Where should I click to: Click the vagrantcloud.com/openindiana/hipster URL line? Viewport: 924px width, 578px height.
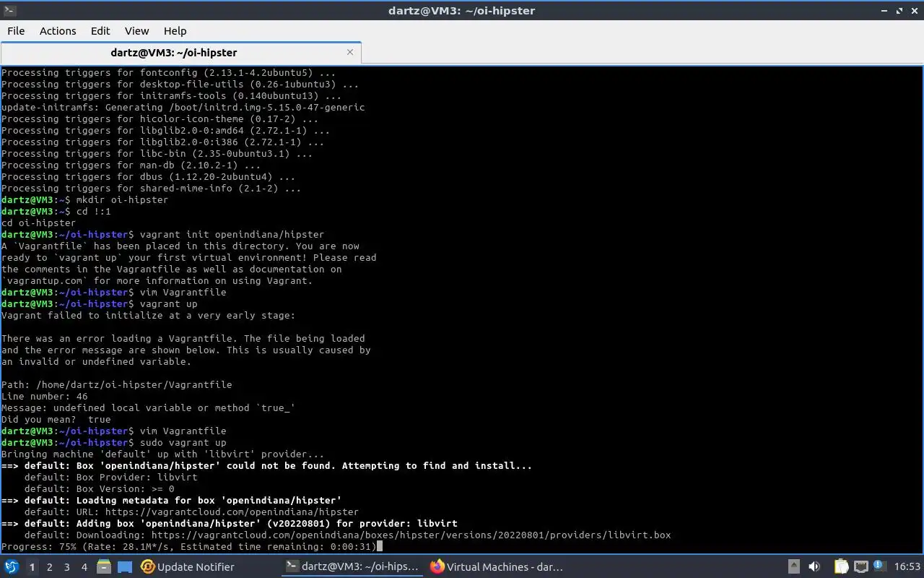[x=191, y=512]
